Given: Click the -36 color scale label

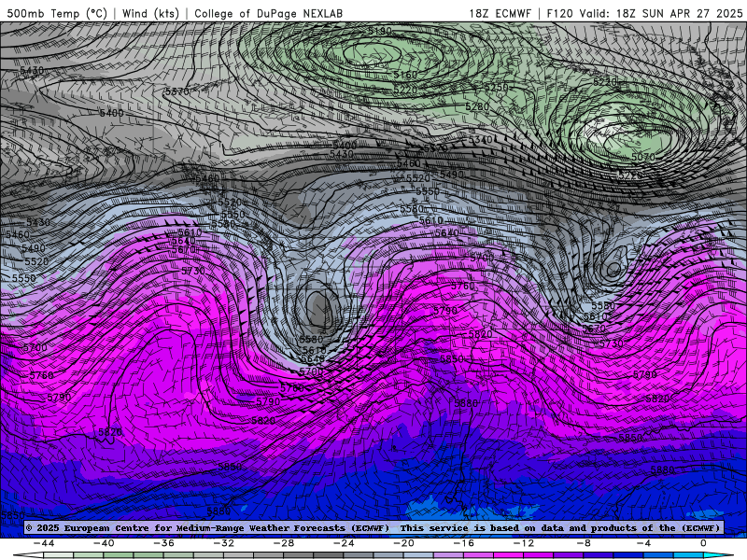Looking at the screenshot, I should [164, 543].
